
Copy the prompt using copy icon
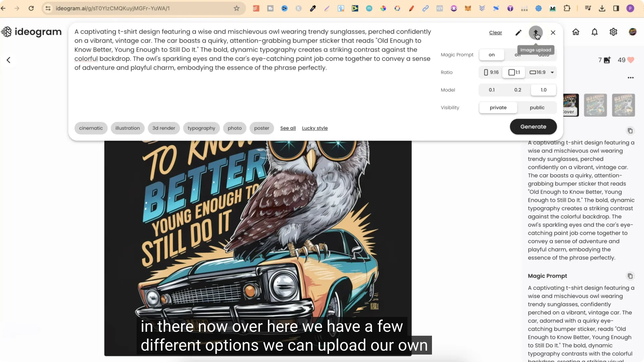point(630,131)
